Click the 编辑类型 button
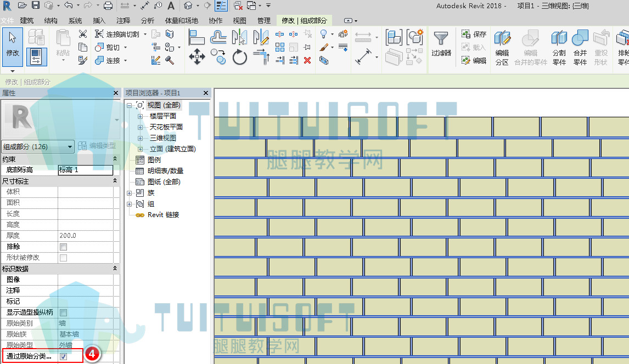The width and height of the screenshot is (629, 364). point(97,146)
